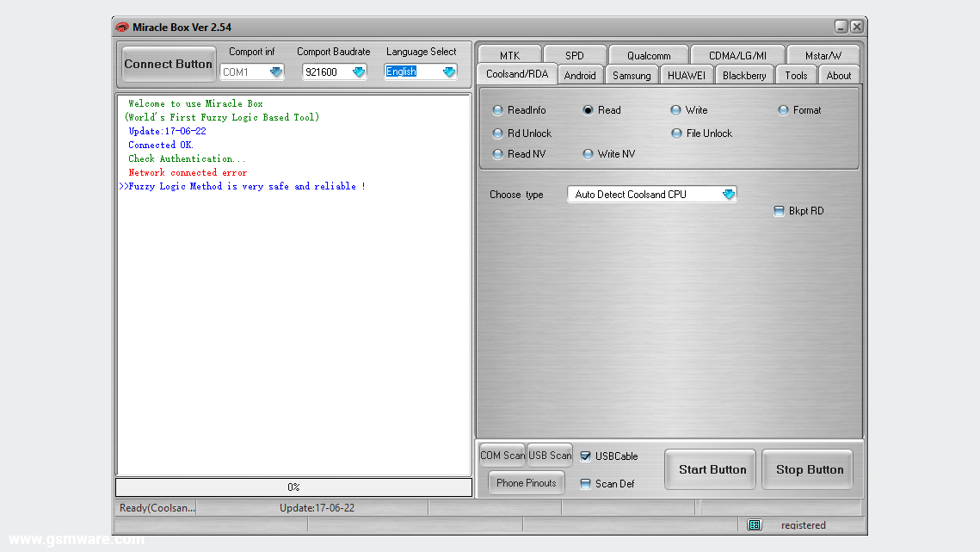Viewport: 980px width, 552px height.
Task: Click the 'Check Authentication...' log line
Action: pos(186,159)
